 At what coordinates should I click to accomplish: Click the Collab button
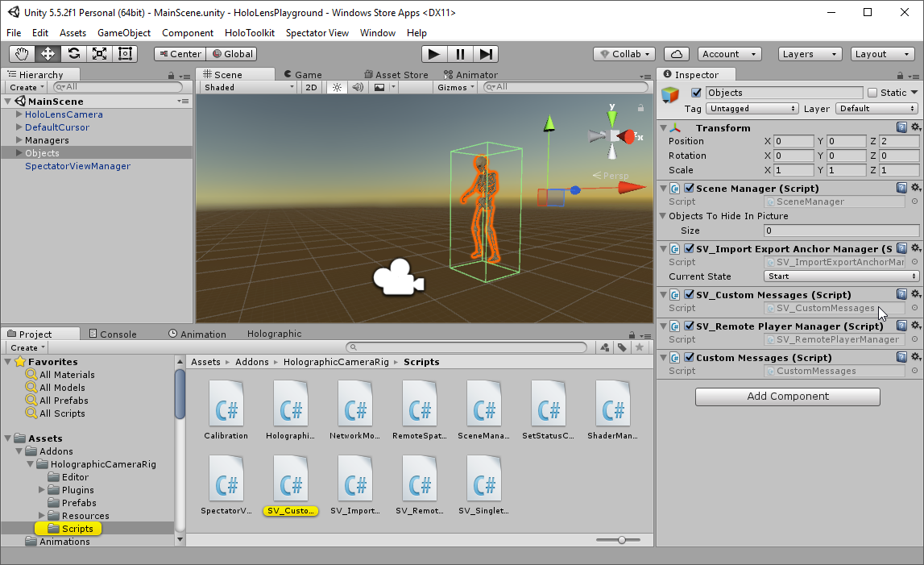pos(626,54)
